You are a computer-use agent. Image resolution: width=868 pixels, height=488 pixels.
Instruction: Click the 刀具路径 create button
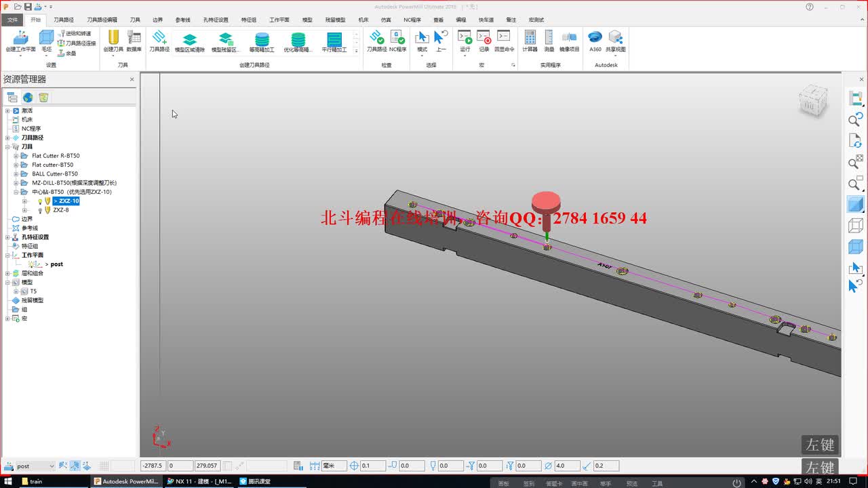click(x=159, y=41)
